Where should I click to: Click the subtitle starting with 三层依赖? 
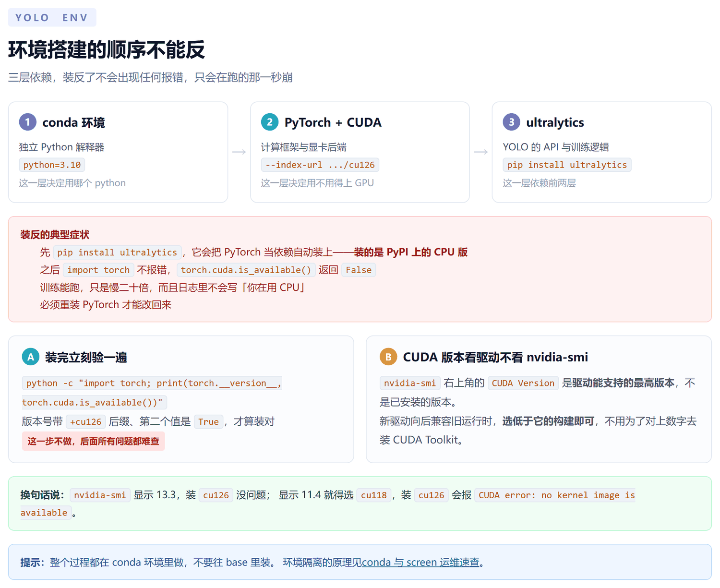click(x=151, y=77)
